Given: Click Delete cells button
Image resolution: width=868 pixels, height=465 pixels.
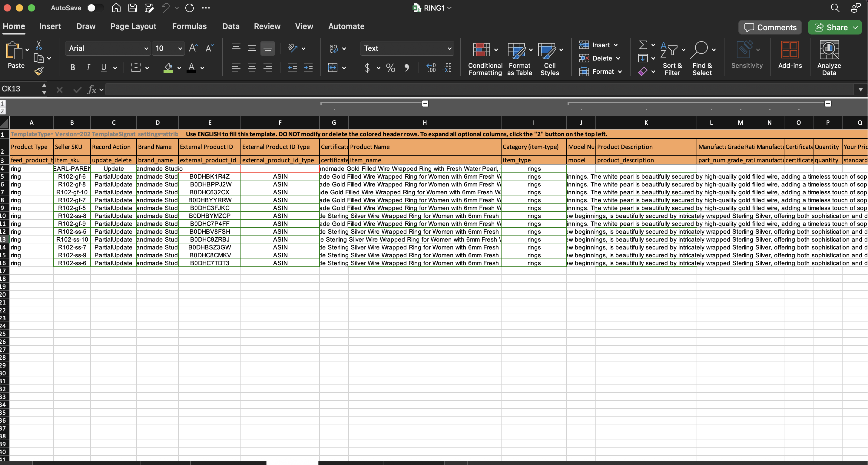Looking at the screenshot, I should tap(600, 58).
